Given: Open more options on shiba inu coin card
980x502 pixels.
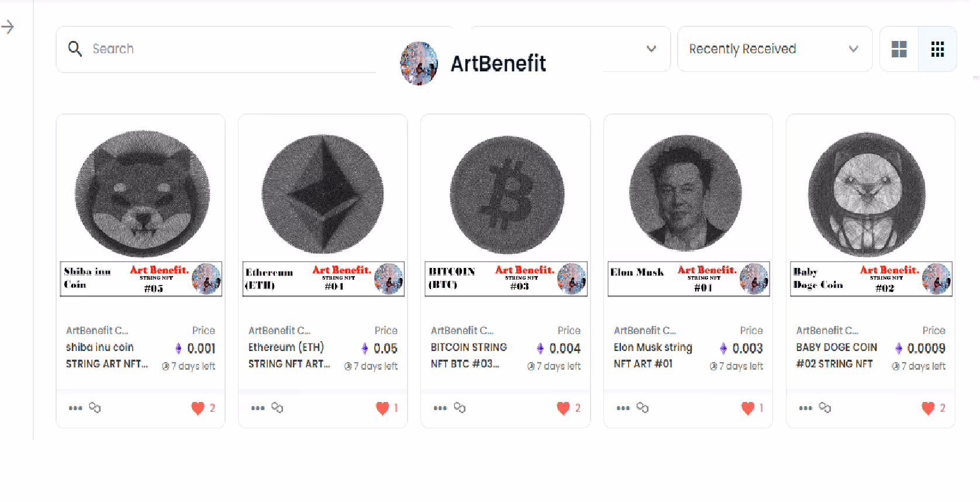Looking at the screenshot, I should click(75, 408).
